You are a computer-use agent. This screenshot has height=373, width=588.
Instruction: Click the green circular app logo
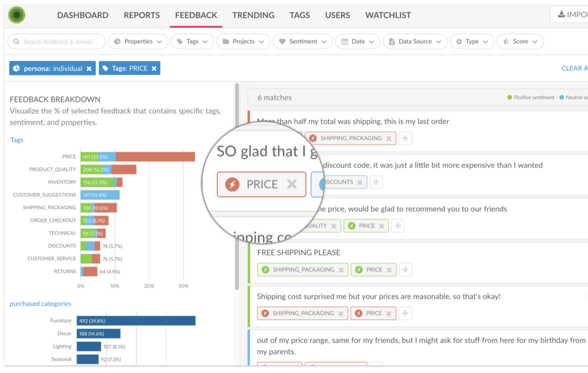(x=17, y=15)
